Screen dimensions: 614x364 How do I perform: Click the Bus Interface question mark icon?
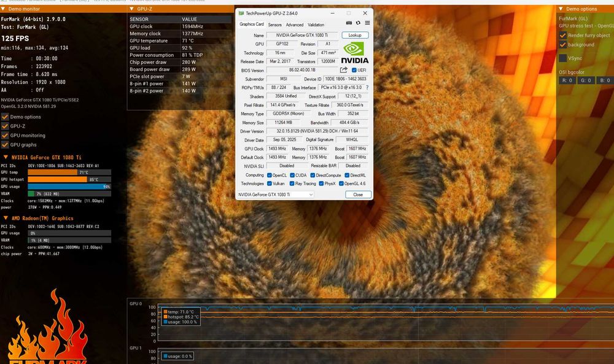(367, 88)
